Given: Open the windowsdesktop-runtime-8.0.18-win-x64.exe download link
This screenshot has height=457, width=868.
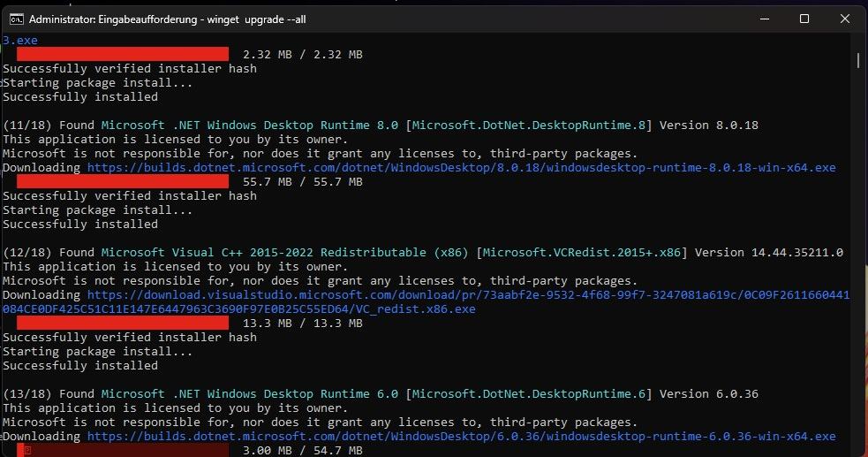Looking at the screenshot, I should pos(461,167).
